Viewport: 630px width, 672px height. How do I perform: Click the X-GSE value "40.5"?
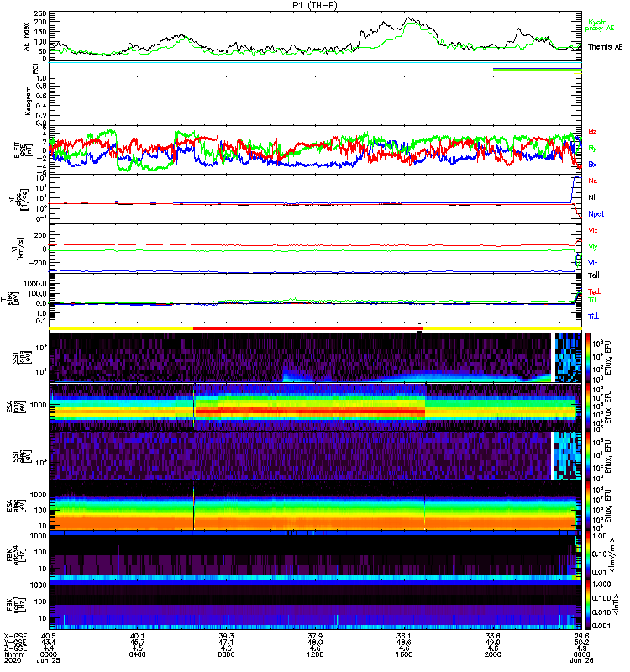point(49,637)
